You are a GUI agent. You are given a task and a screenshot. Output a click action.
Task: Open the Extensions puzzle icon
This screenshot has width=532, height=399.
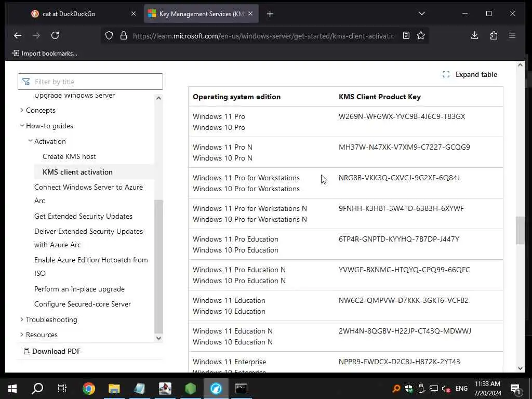click(494, 35)
